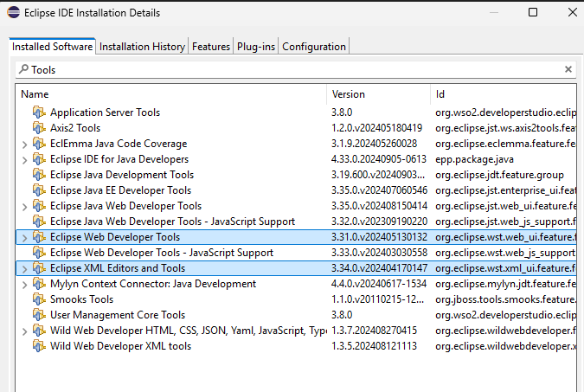Image resolution: width=584 pixels, height=392 pixels.
Task: Switch to the Plug-ins tab
Action: click(x=256, y=47)
